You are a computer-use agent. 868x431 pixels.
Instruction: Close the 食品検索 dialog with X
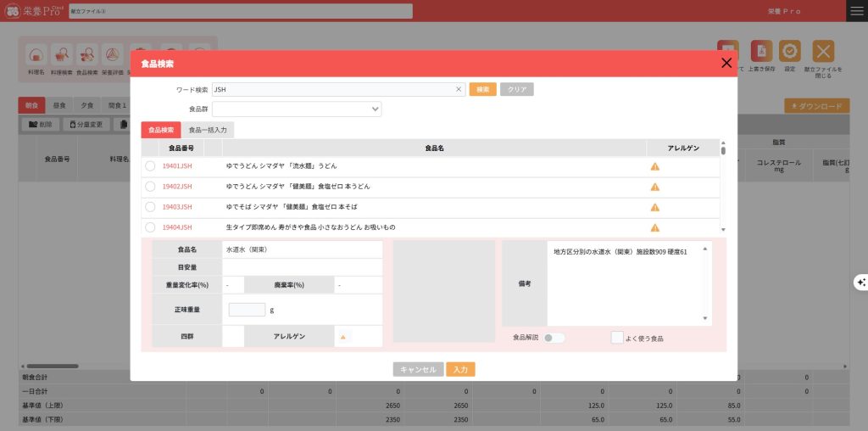click(x=726, y=63)
